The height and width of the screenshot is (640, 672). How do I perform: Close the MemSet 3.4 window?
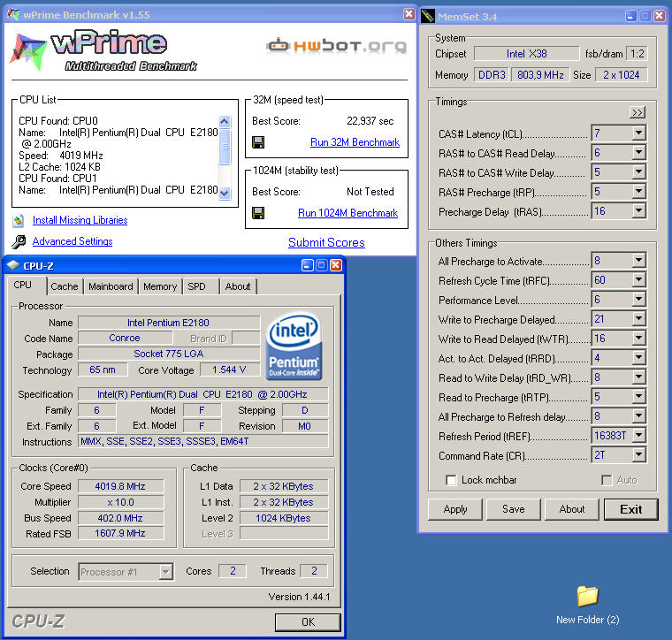[x=660, y=16]
